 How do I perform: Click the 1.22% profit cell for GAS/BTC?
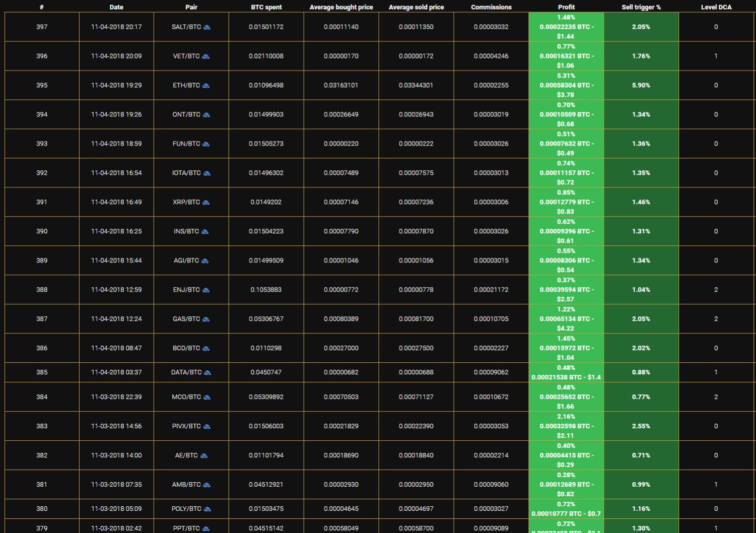pos(566,319)
